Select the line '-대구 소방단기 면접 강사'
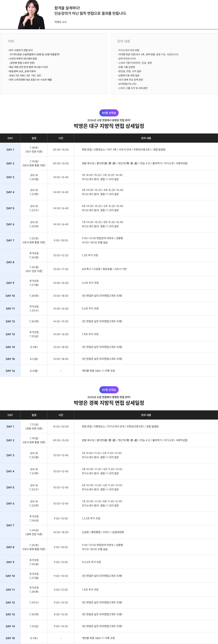 pyautogui.click(x=20, y=50)
